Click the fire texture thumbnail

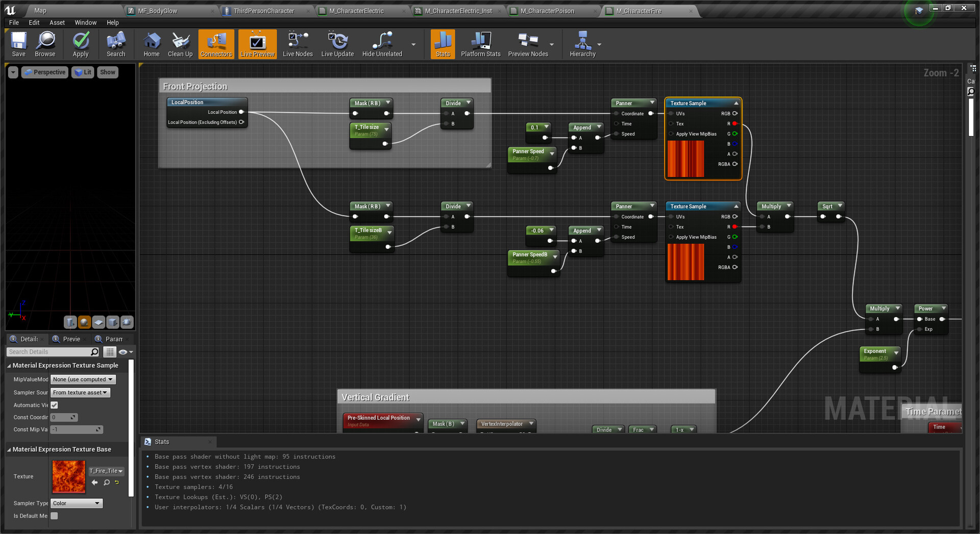(69, 476)
